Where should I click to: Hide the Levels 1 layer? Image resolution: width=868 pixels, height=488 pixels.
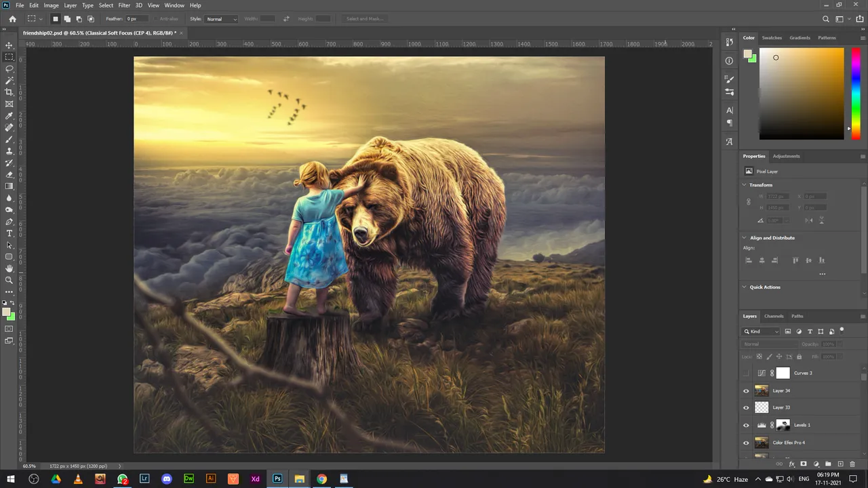(747, 425)
